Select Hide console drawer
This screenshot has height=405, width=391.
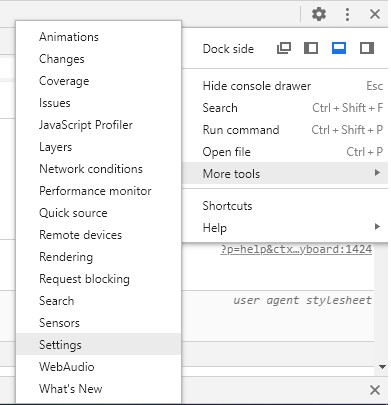click(x=285, y=86)
